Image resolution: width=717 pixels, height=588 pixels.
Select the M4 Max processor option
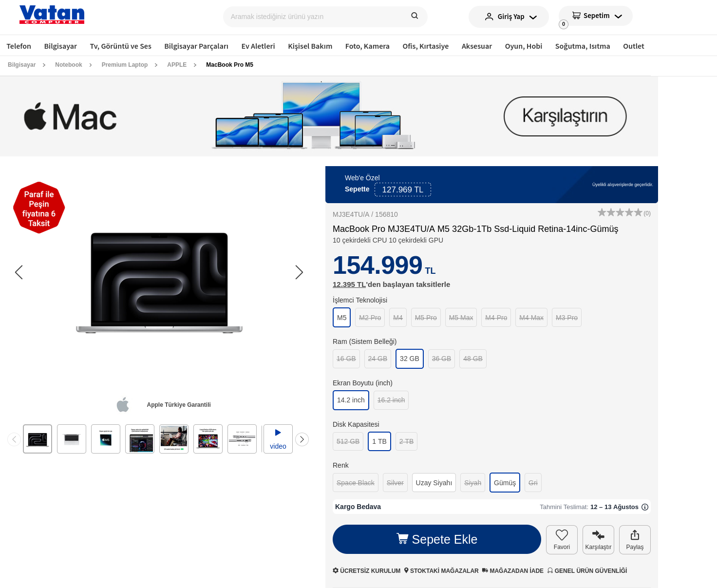[531, 318]
